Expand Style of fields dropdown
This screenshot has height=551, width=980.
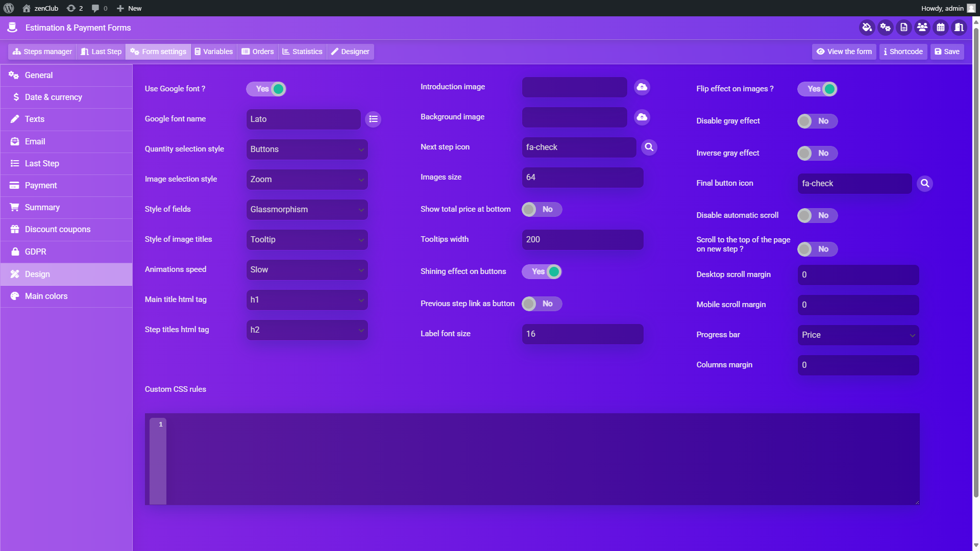pos(307,210)
